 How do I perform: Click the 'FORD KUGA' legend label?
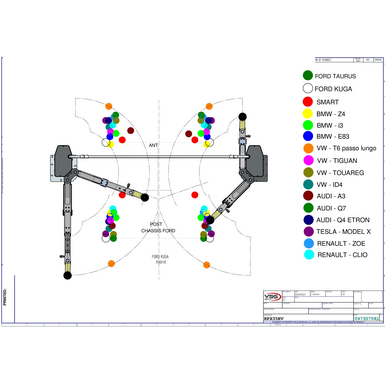333,89
